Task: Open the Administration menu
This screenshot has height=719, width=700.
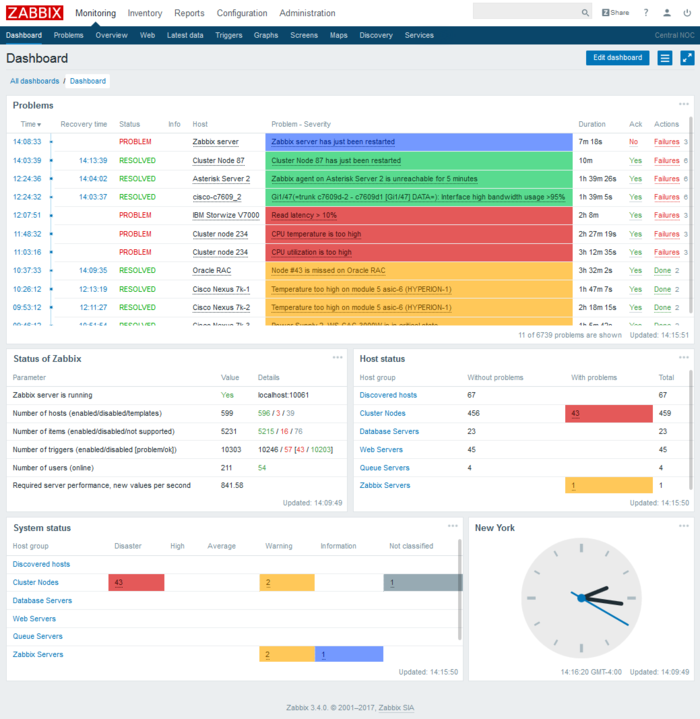Action: pos(307,13)
